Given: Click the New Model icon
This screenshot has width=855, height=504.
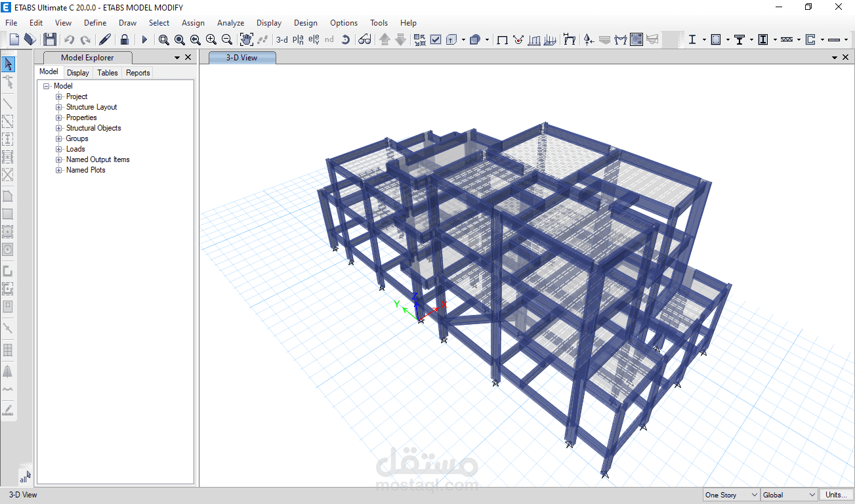Looking at the screenshot, I should click(x=14, y=39).
